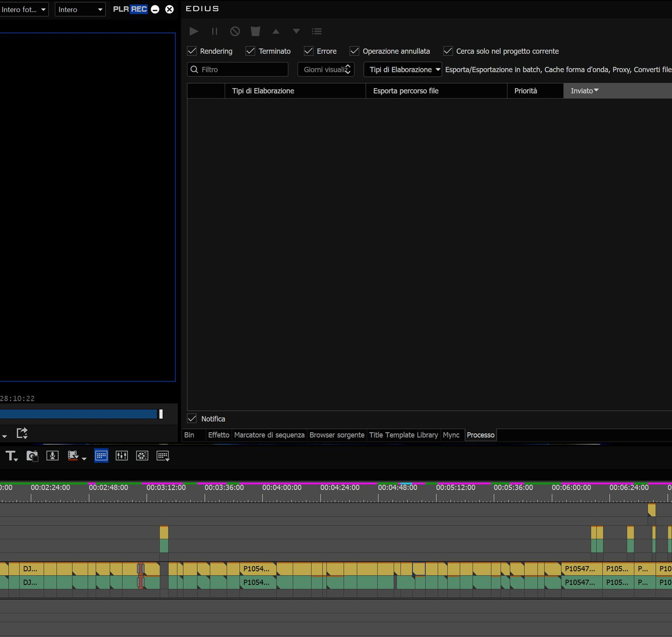The height and width of the screenshot is (637, 672).
Task: Open the small arrow menu left of export icon
Action: point(4,436)
